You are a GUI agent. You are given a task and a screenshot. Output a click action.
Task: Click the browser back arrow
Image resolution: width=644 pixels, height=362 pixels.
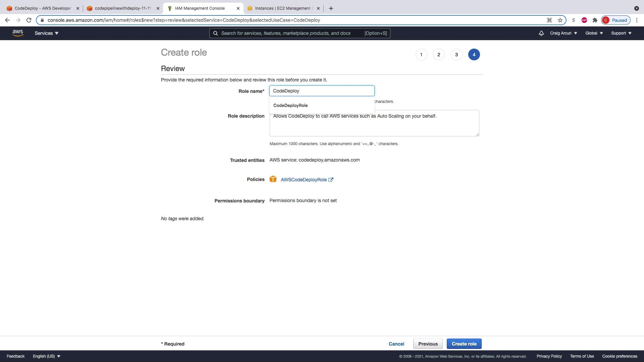pos(7,20)
